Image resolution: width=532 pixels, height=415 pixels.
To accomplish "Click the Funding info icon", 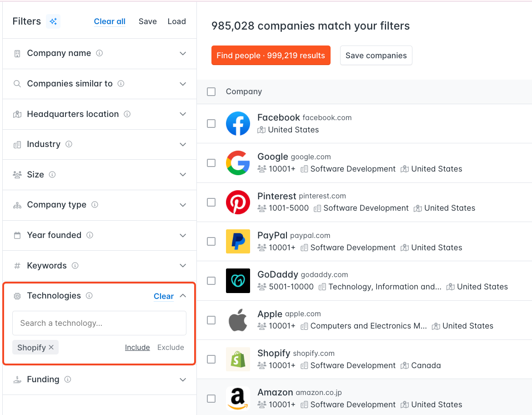I will (68, 380).
